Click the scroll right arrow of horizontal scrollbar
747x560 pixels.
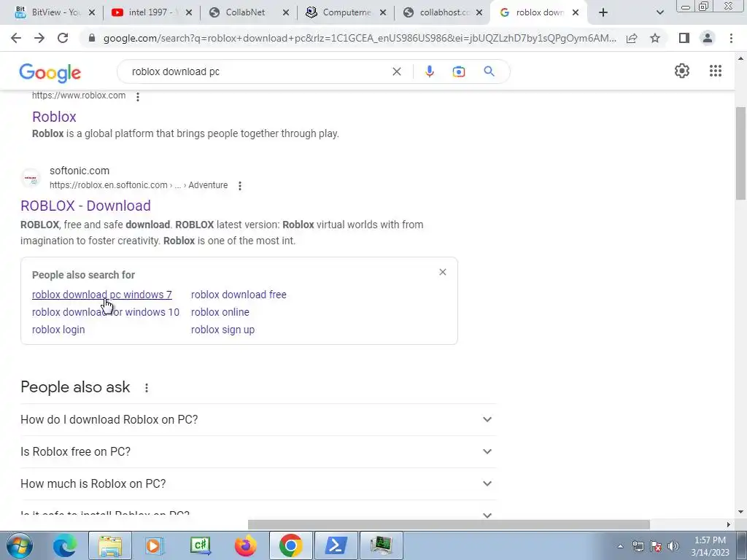728,524
